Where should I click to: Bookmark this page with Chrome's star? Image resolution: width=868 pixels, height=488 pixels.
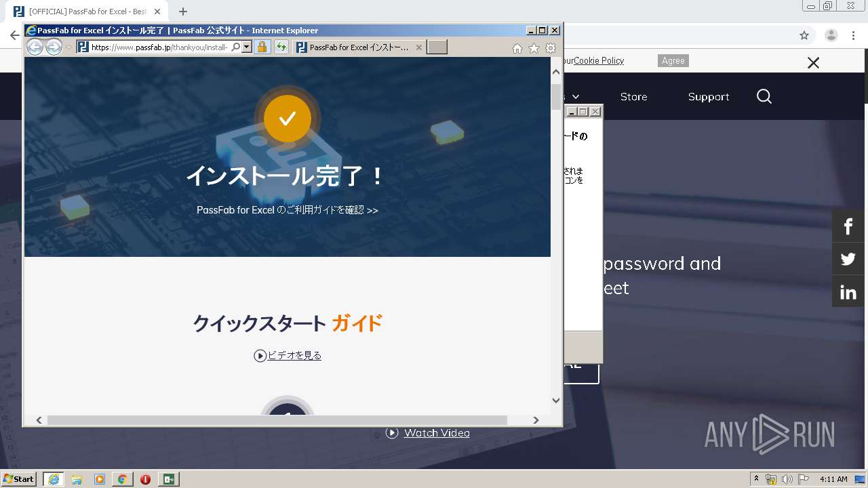pyautogui.click(x=804, y=35)
